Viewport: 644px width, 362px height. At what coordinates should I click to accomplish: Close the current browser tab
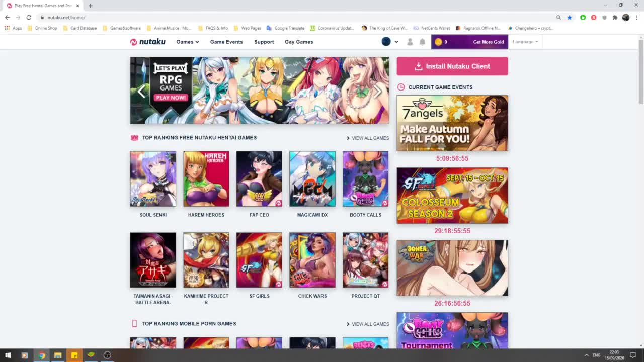(x=77, y=6)
